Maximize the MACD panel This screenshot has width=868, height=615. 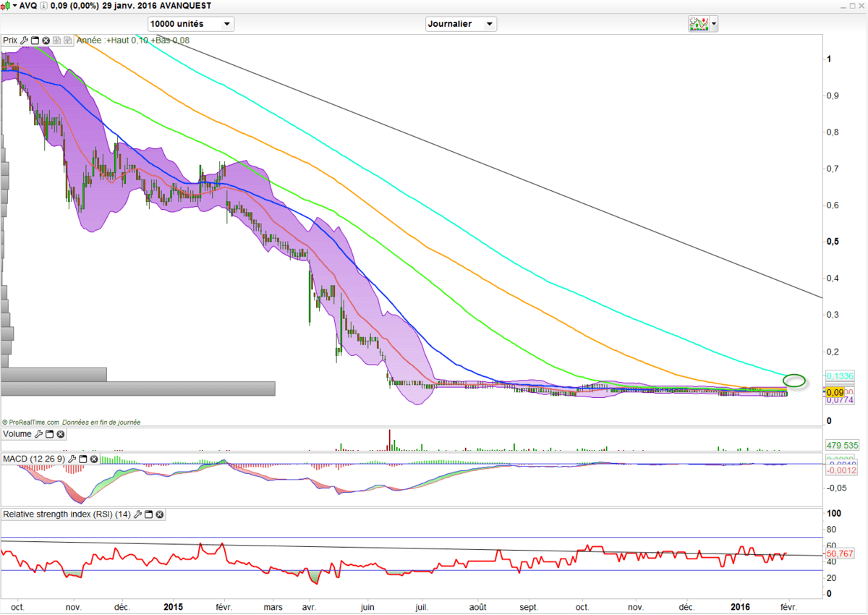[x=82, y=459]
